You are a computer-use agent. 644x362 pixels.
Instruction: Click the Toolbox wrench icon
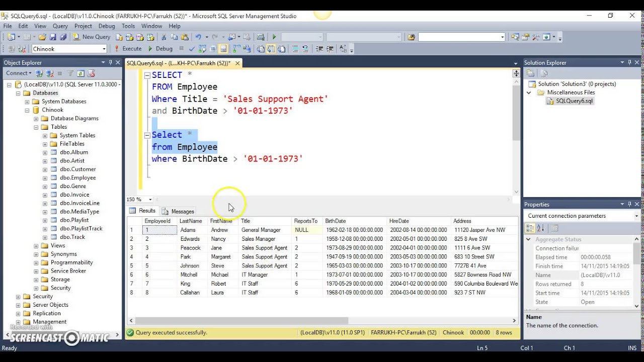(x=535, y=37)
